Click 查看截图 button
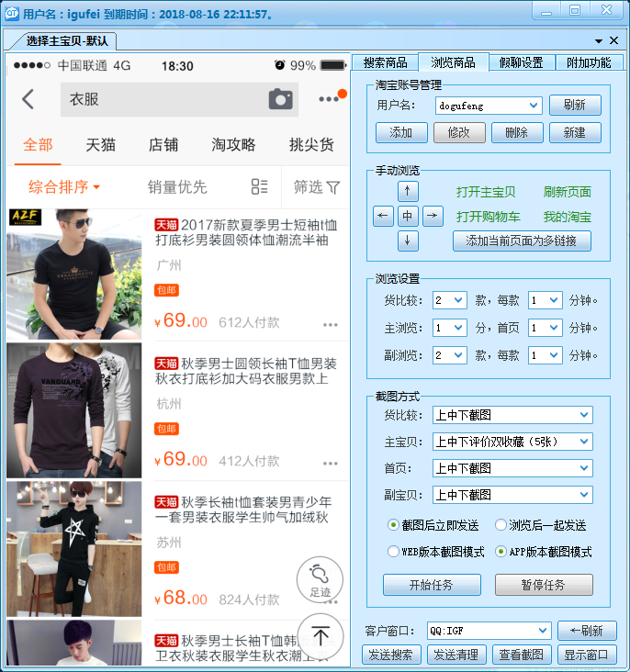 click(x=522, y=655)
